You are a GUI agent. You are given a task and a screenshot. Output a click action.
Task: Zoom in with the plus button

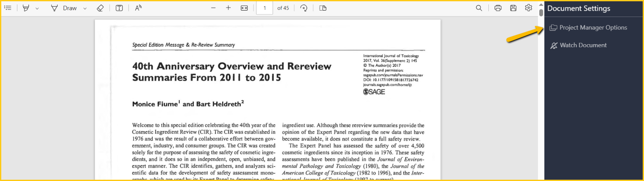coord(229,8)
